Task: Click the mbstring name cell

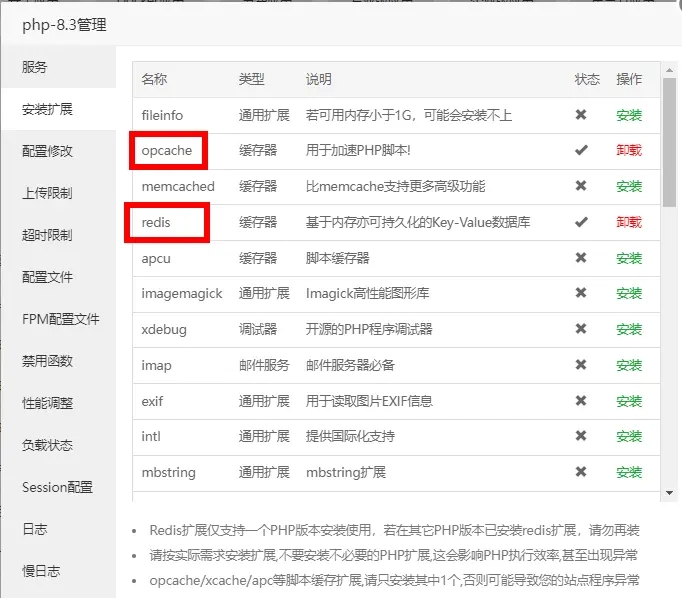Action: (169, 473)
